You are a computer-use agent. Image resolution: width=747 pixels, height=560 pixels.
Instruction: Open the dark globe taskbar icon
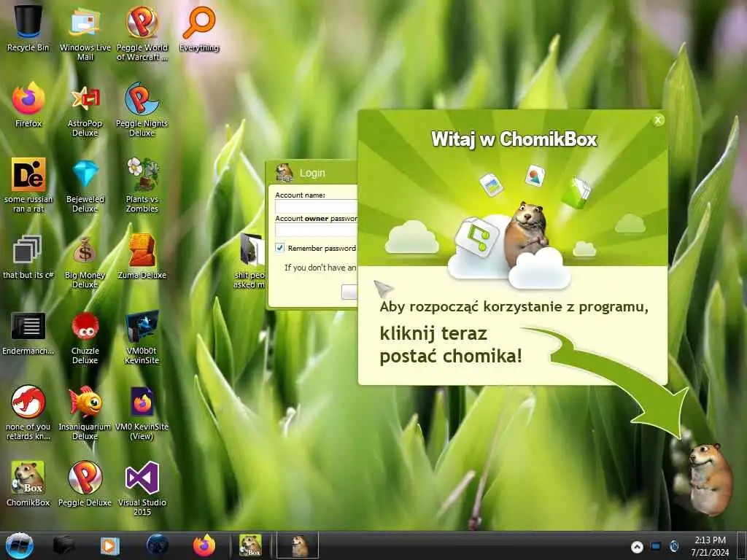[158, 545]
